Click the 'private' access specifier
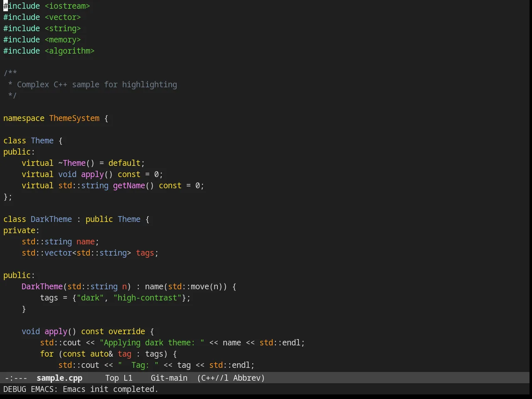This screenshot has height=399, width=532. tap(19, 230)
